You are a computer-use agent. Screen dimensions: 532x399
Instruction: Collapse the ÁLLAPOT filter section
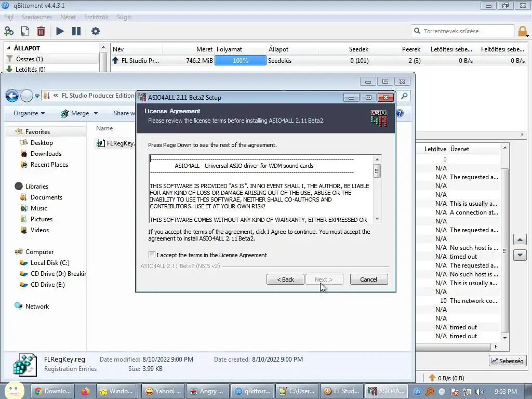(8, 48)
